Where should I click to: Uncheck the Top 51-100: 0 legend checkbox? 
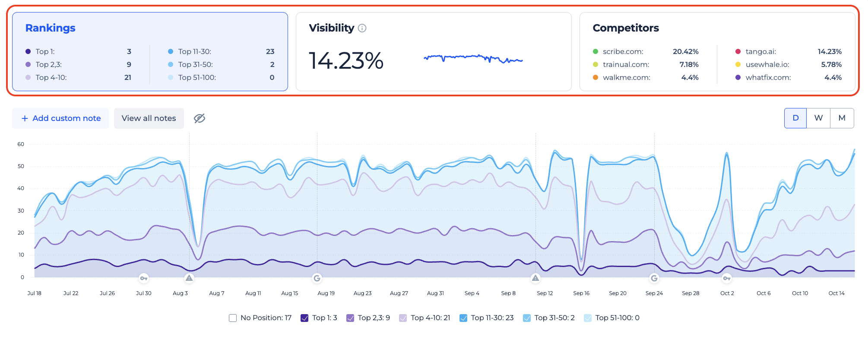click(588, 318)
